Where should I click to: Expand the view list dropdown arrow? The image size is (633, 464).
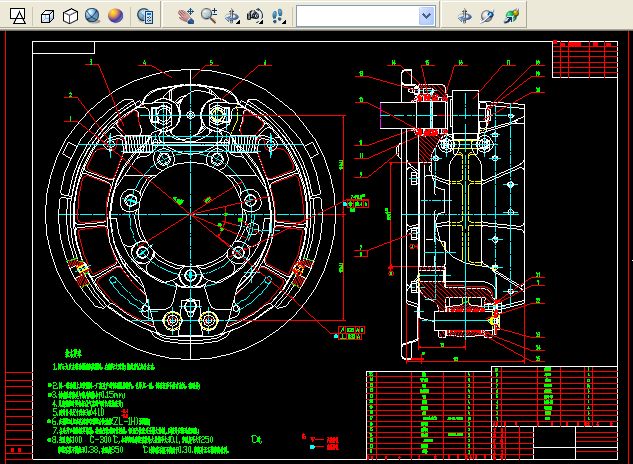(427, 16)
